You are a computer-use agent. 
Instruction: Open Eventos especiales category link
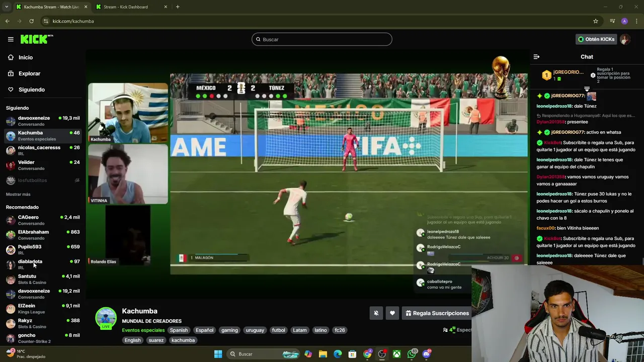143,330
